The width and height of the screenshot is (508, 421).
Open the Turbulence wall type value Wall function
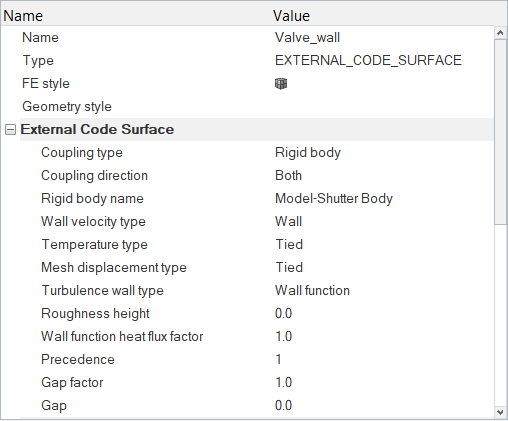coord(312,290)
